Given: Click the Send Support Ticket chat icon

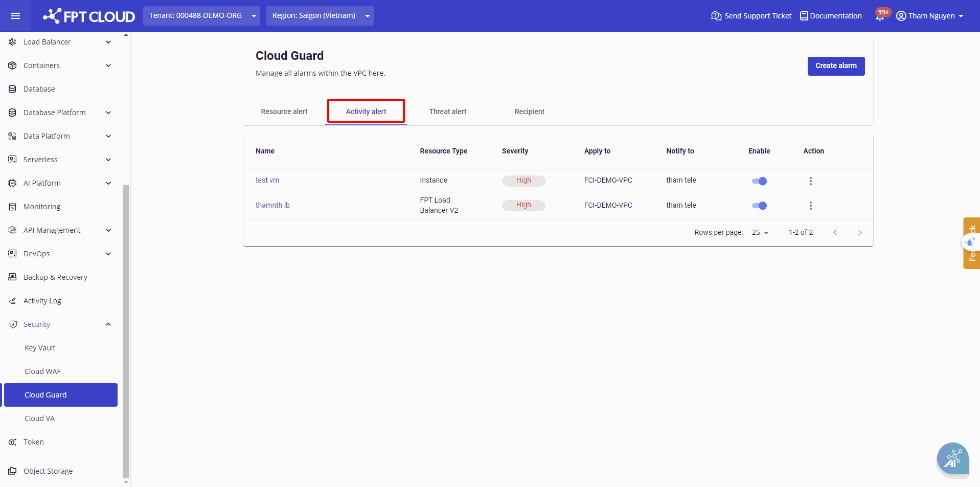Looking at the screenshot, I should 716,16.
